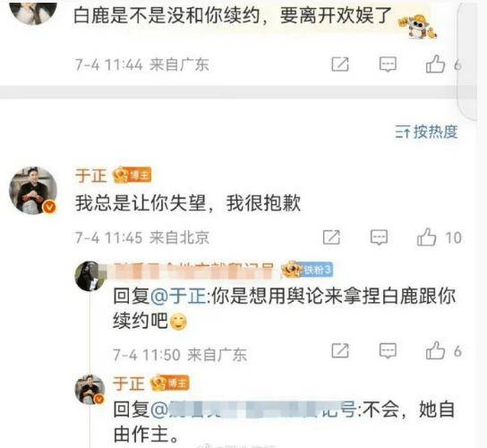The width and height of the screenshot is (487, 448).
Task: Tap the 博主 badge beside 于正
Action: pyautogui.click(x=132, y=176)
